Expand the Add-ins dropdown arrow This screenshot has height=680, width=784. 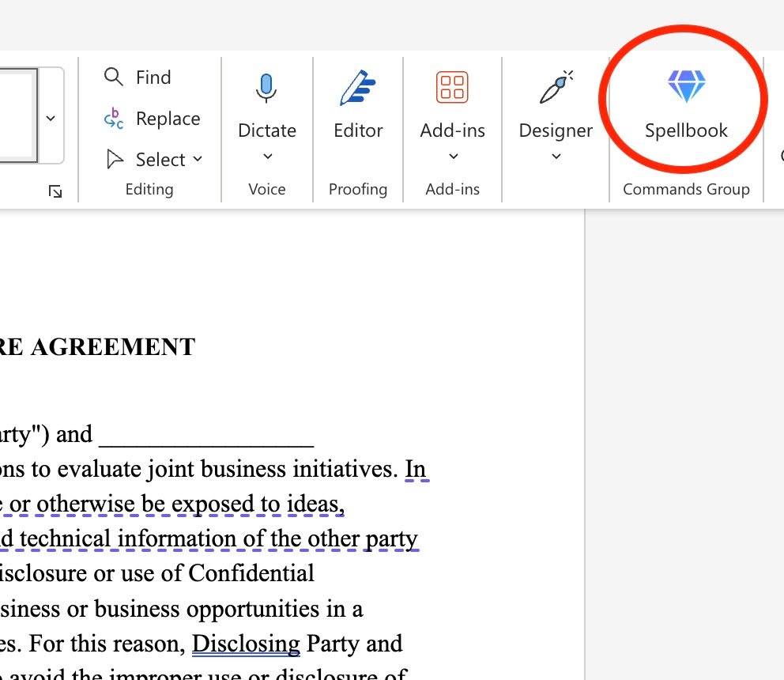tap(453, 157)
